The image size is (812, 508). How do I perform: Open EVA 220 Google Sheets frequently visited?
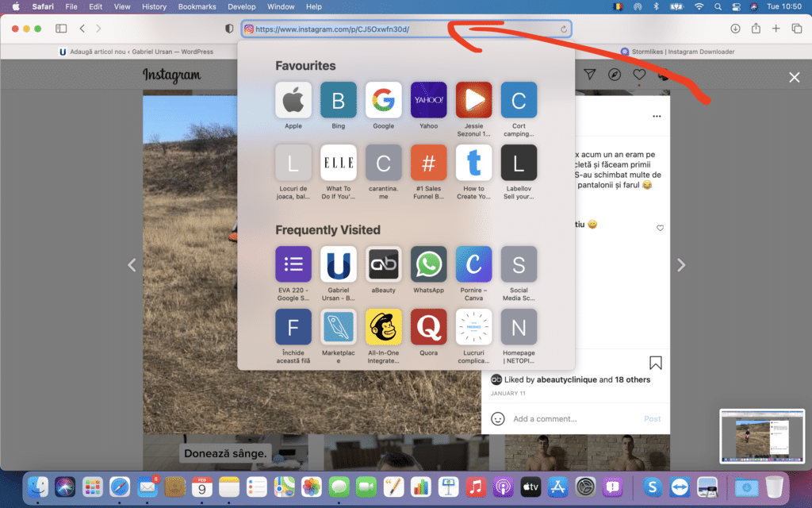tap(293, 264)
